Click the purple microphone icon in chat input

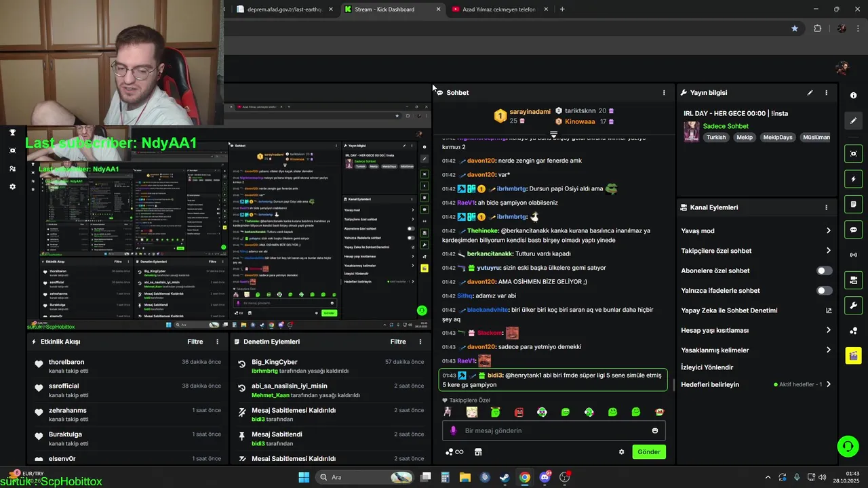click(x=453, y=430)
